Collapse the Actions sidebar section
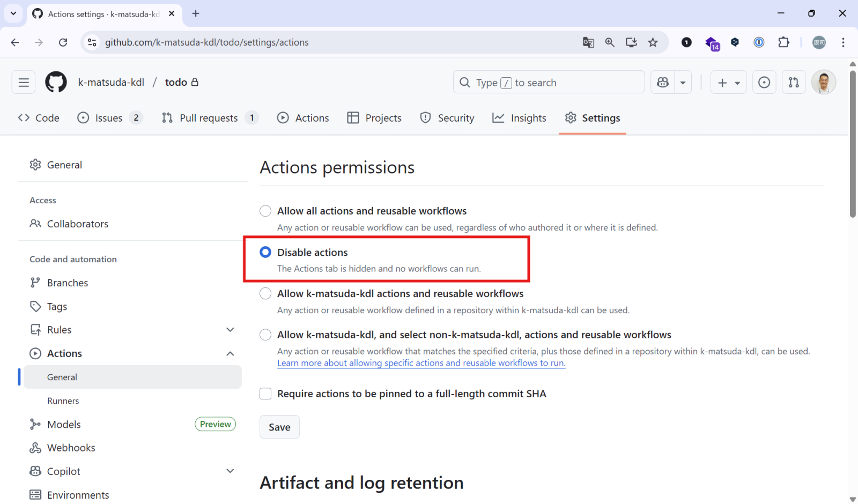The image size is (858, 504). (230, 354)
